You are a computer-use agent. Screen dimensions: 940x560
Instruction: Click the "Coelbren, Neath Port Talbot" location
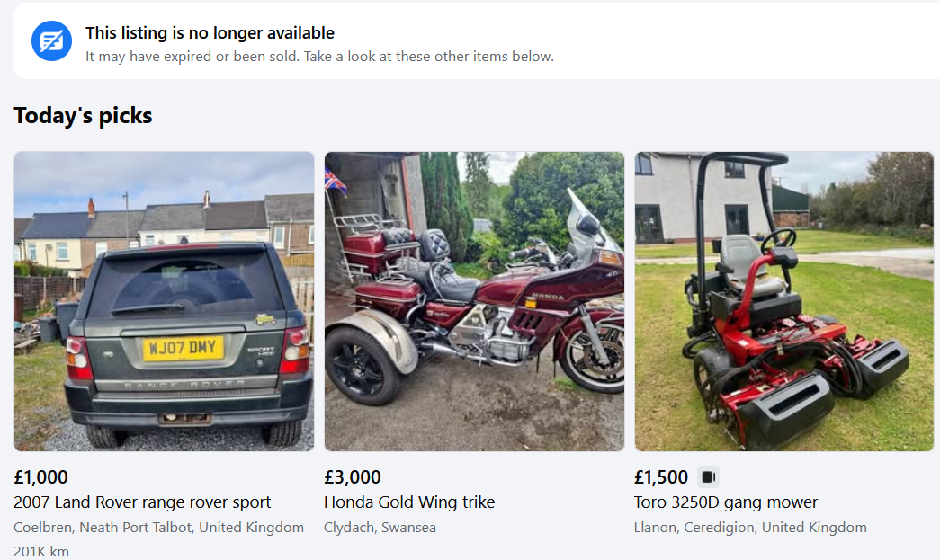[158, 528]
